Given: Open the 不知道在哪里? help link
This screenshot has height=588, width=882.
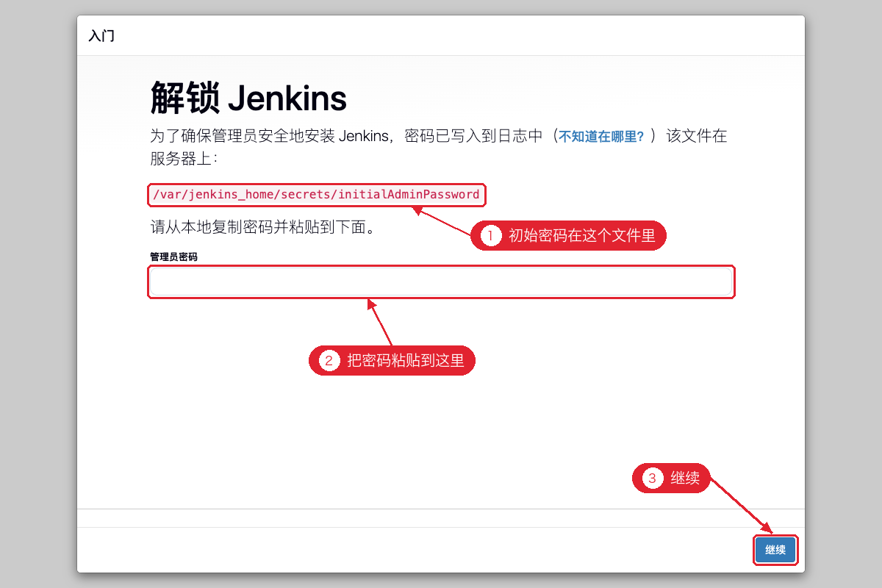Looking at the screenshot, I should 601,137.
